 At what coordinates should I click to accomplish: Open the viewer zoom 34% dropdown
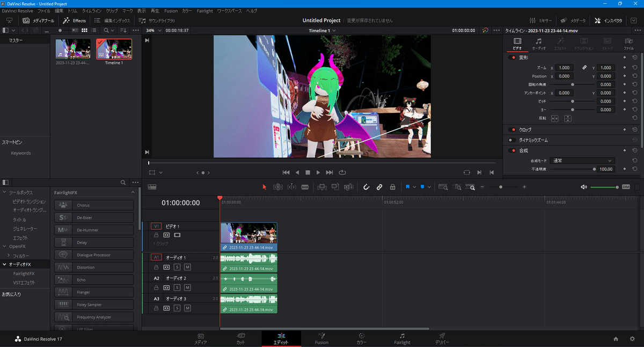[154, 31]
